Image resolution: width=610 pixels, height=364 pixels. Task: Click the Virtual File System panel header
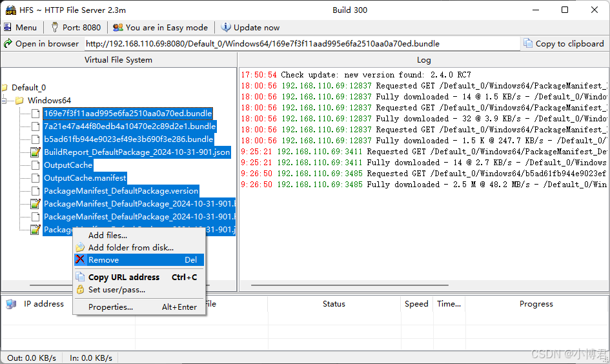pyautogui.click(x=119, y=60)
